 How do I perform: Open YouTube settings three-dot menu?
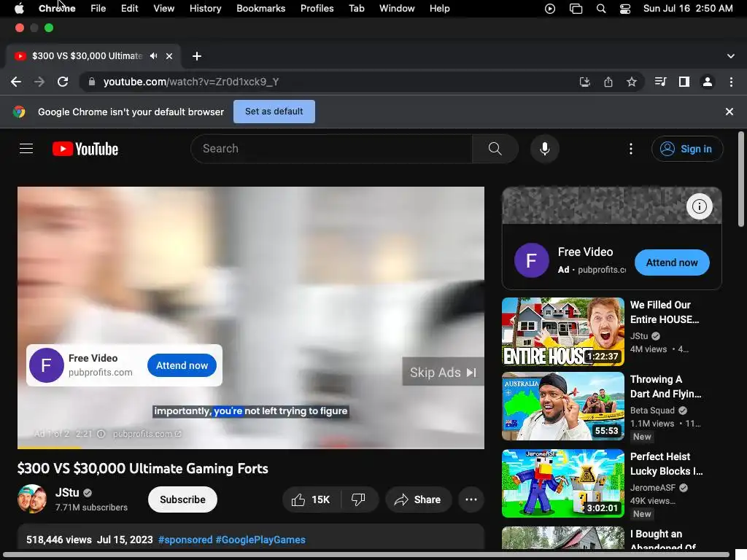point(631,149)
